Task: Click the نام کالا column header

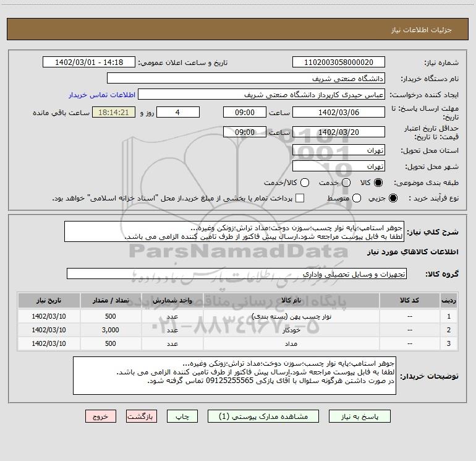Action: click(x=291, y=301)
